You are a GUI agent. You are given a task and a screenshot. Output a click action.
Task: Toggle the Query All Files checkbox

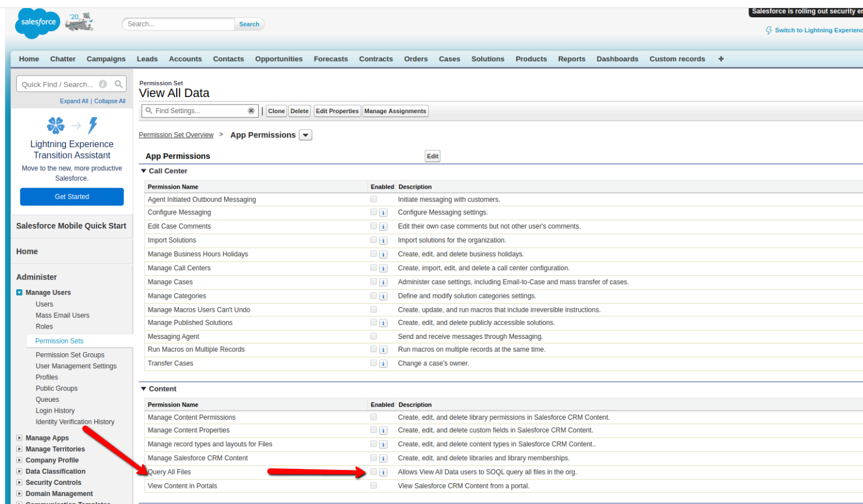coord(374,472)
